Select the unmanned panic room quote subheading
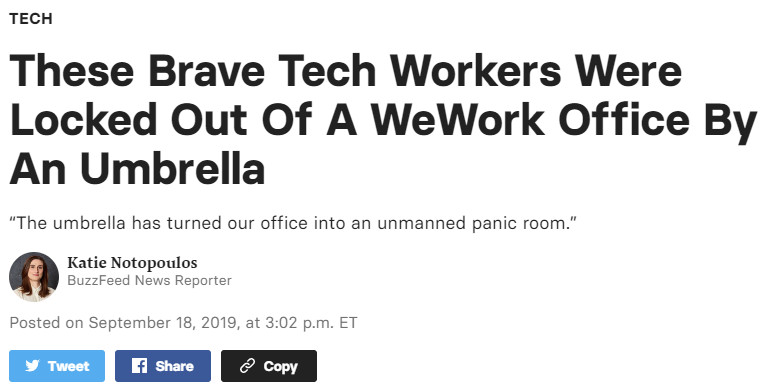Image resolution: width=770 pixels, height=387 pixels. pyautogui.click(x=293, y=223)
